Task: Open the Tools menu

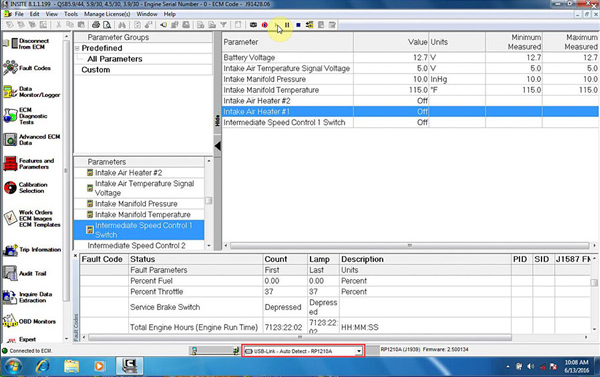Action: (71, 14)
